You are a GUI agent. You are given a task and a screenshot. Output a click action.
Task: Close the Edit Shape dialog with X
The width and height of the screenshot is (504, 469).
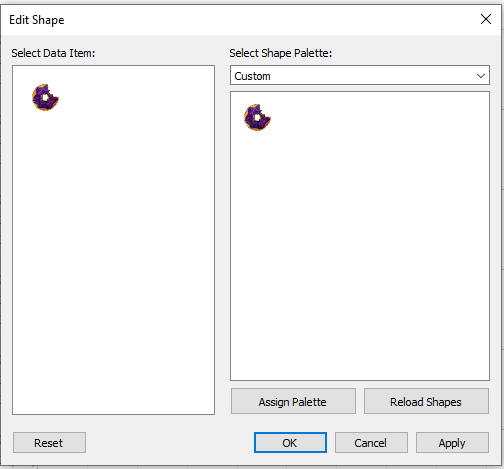[x=486, y=19]
